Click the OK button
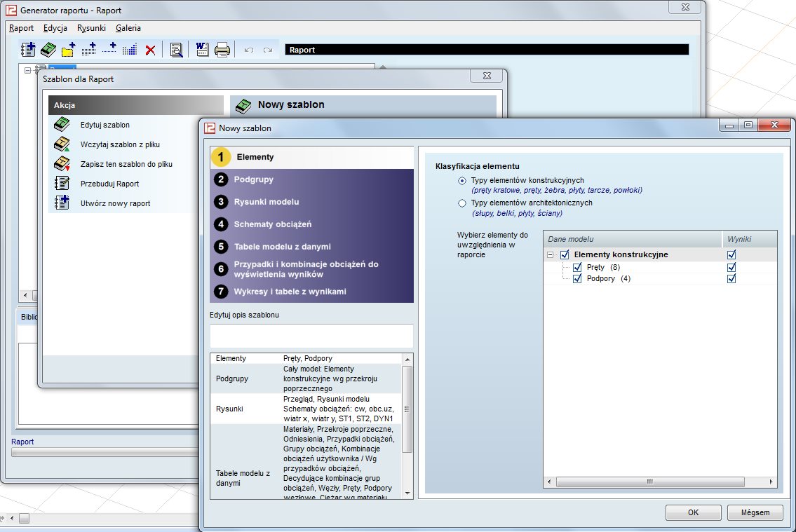796x532 pixels. click(x=693, y=512)
